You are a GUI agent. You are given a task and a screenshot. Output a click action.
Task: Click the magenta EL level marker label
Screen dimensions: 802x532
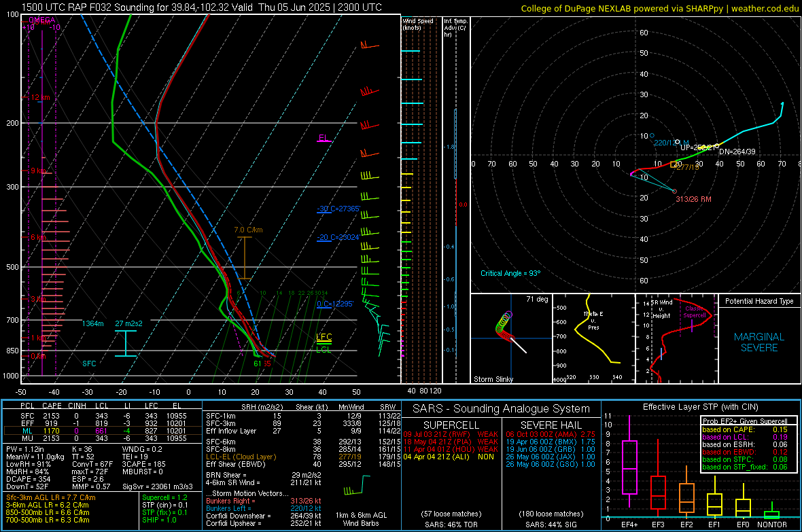tap(324, 138)
